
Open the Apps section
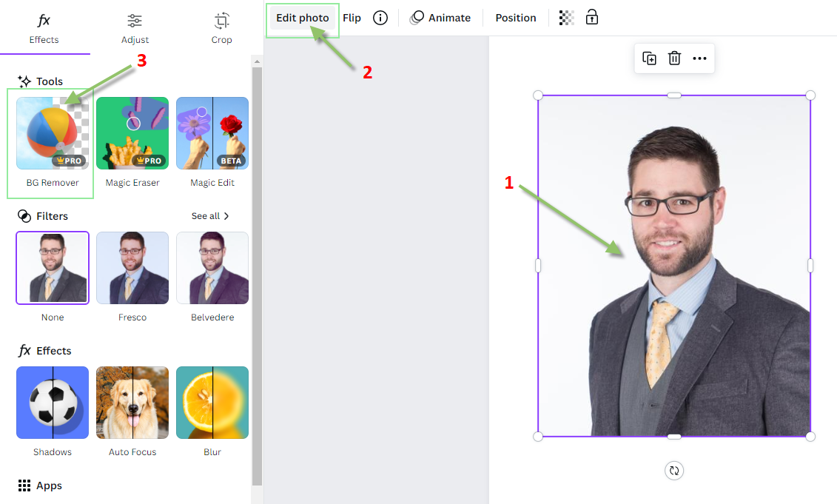click(40, 485)
